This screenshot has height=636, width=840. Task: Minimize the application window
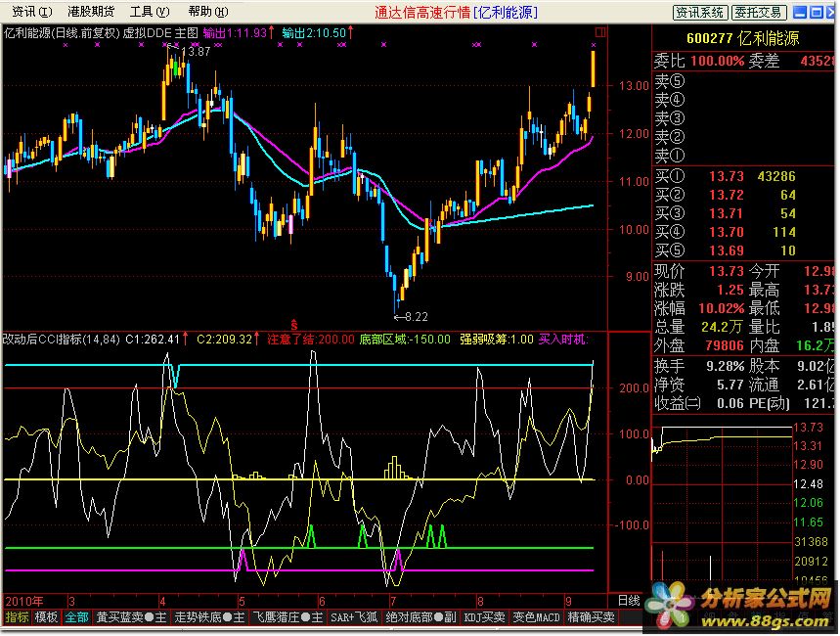pyautogui.click(x=799, y=12)
